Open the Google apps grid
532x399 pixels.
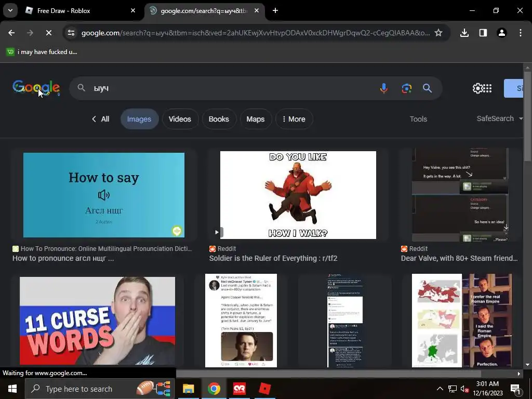tap(487, 88)
